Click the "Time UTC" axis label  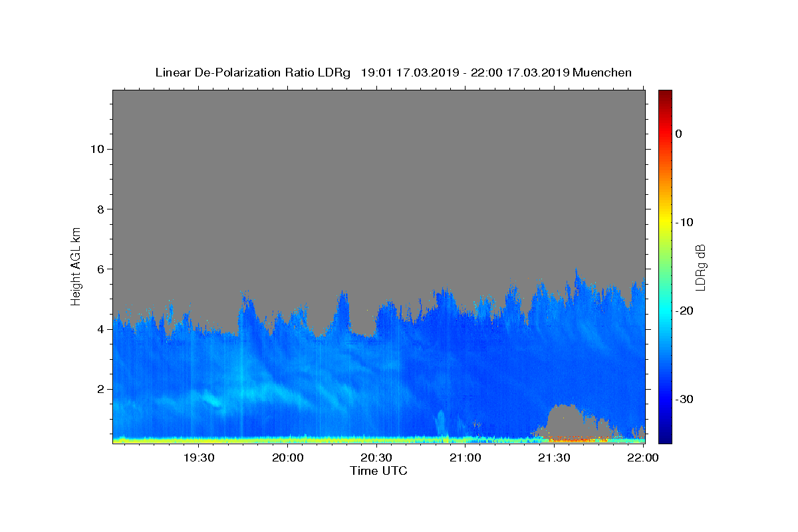(378, 471)
